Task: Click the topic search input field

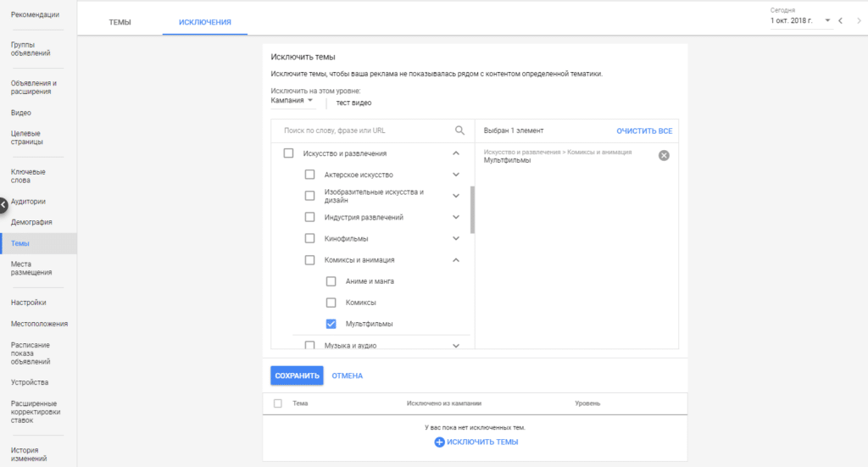Action: pos(365,131)
